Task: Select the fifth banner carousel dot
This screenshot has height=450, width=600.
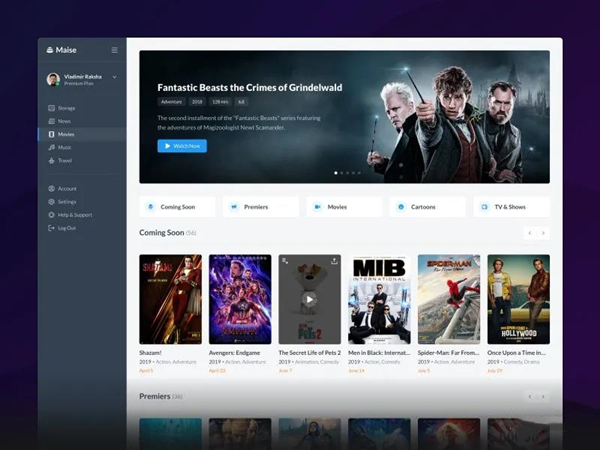Action: [359, 173]
